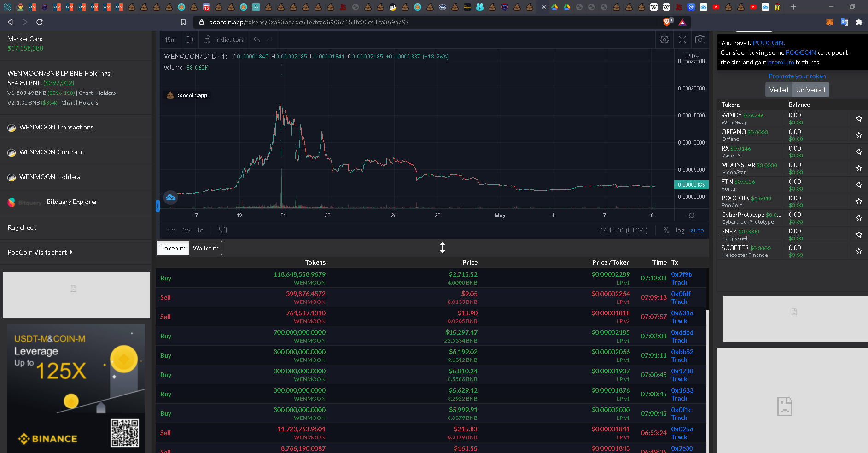The image size is (868, 453).
Task: Toggle auto scale on the chart
Action: [697, 230]
